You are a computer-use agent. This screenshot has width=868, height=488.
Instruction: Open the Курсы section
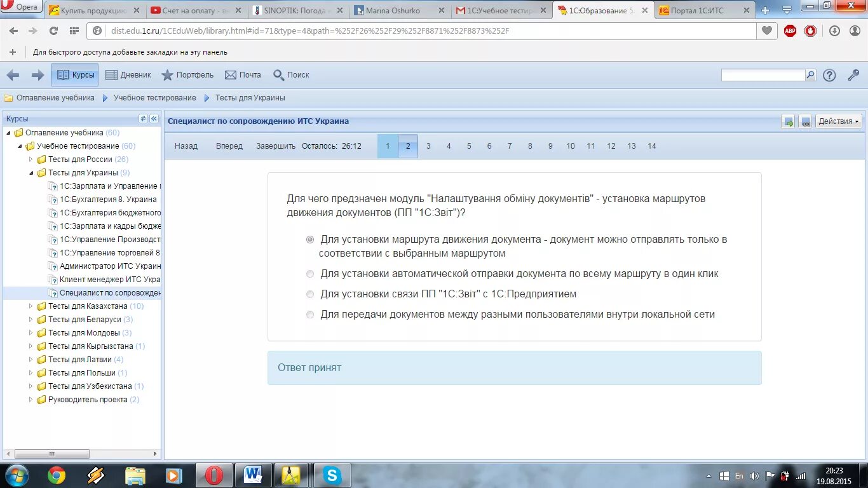click(x=75, y=75)
